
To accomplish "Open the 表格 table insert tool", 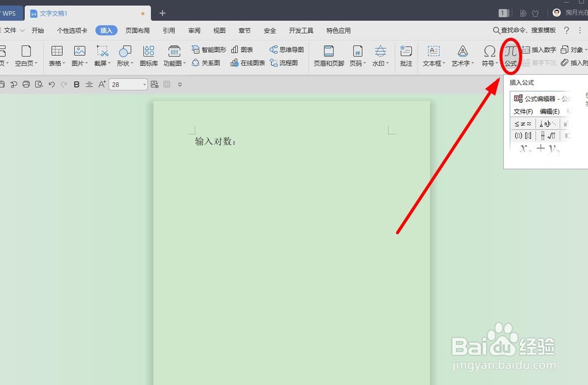I will [57, 55].
